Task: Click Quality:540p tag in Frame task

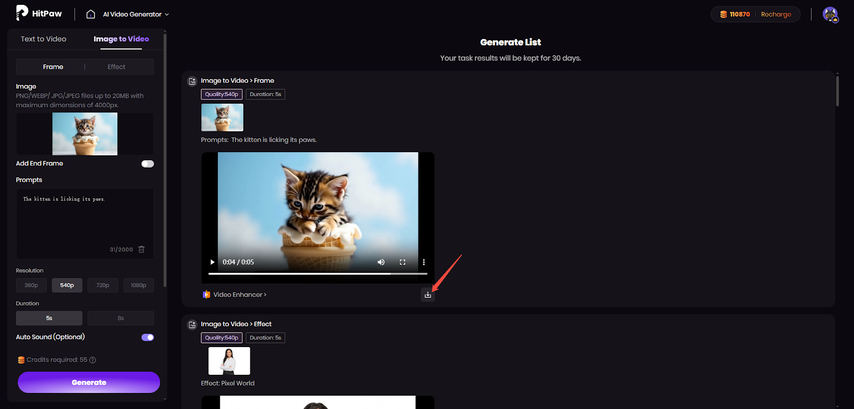Action: pyautogui.click(x=222, y=94)
